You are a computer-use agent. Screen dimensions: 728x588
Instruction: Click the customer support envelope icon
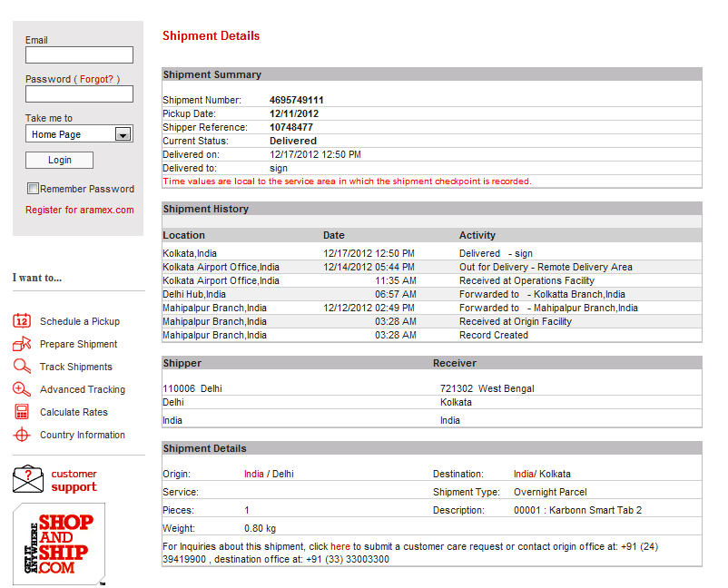(28, 479)
